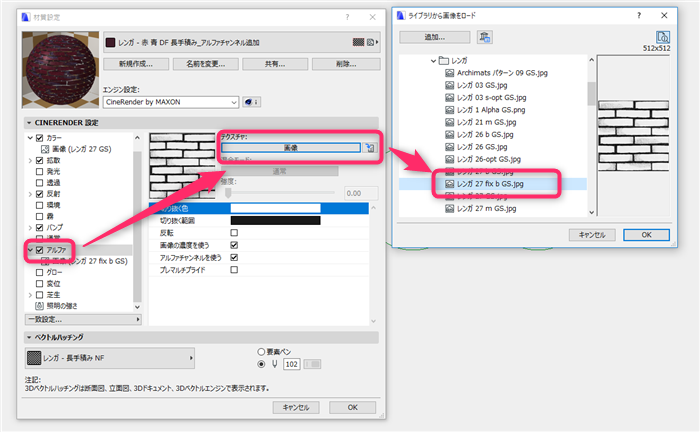
Task: Click the 名前を変更... button
Action: pos(206,64)
